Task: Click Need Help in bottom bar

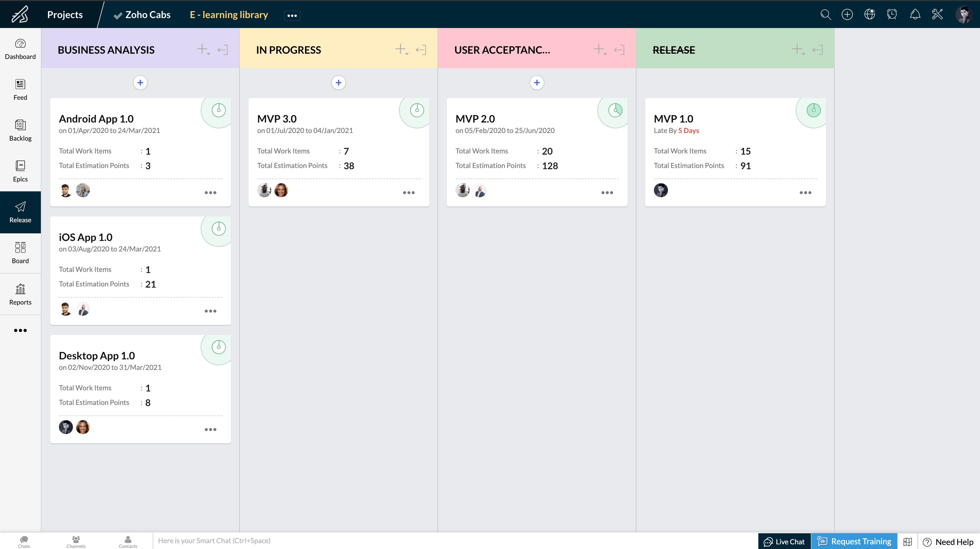Action: coord(949,541)
